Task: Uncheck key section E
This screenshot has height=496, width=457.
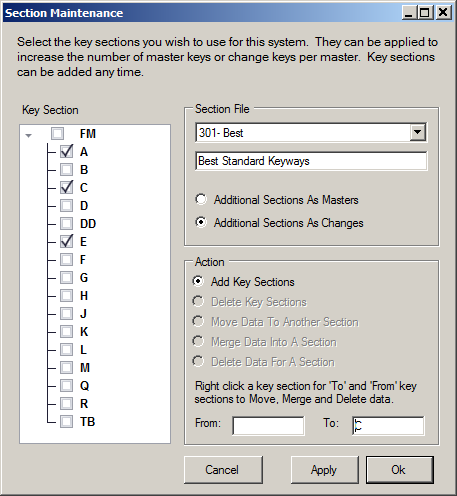Action: coord(66,242)
